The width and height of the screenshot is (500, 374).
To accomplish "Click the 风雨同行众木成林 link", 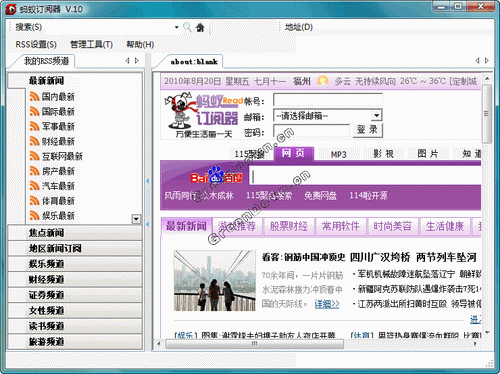I will tap(199, 196).
